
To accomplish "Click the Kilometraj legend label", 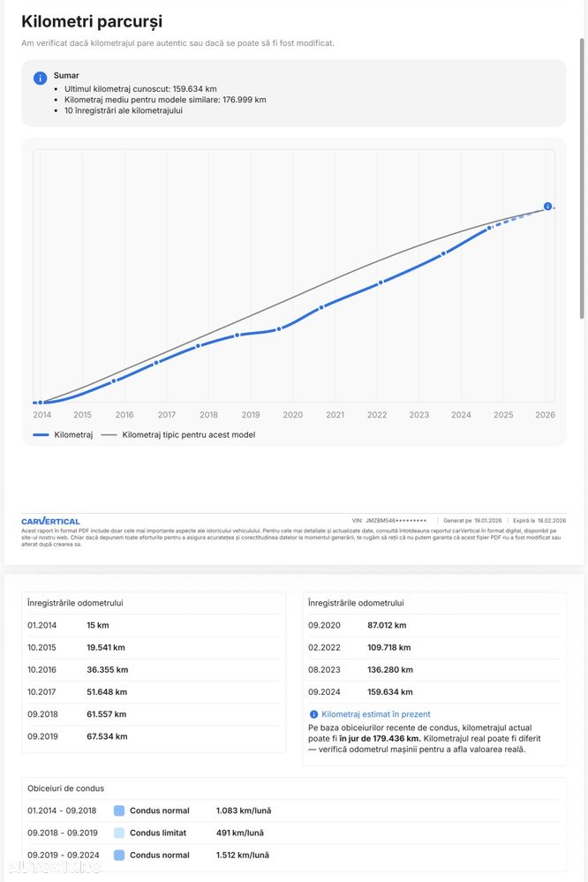I will point(73,435).
